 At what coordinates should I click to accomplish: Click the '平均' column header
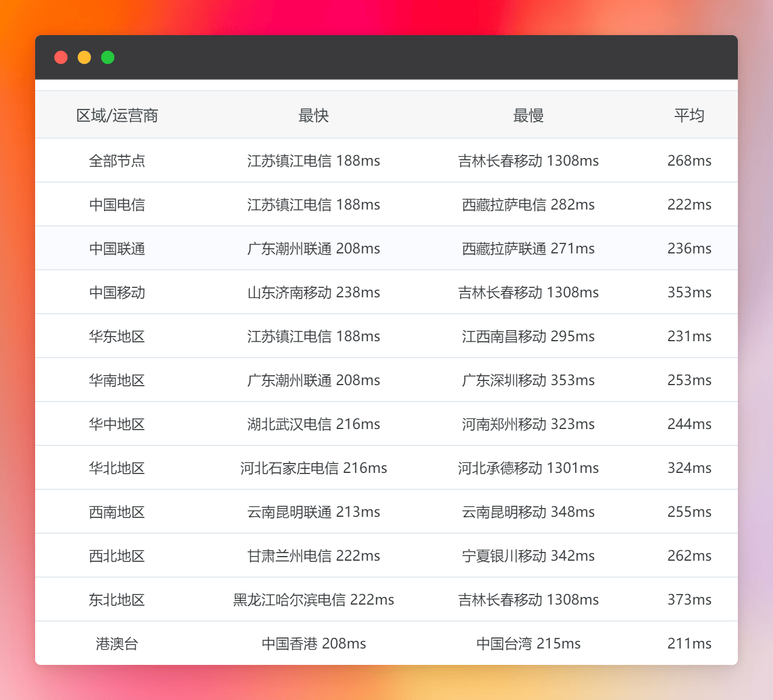(x=689, y=115)
